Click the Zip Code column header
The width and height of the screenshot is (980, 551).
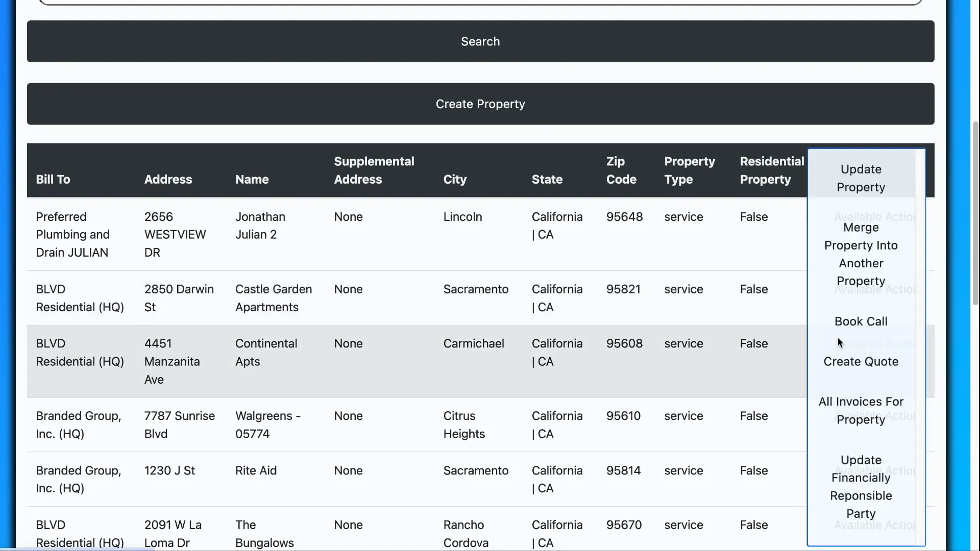[621, 170]
